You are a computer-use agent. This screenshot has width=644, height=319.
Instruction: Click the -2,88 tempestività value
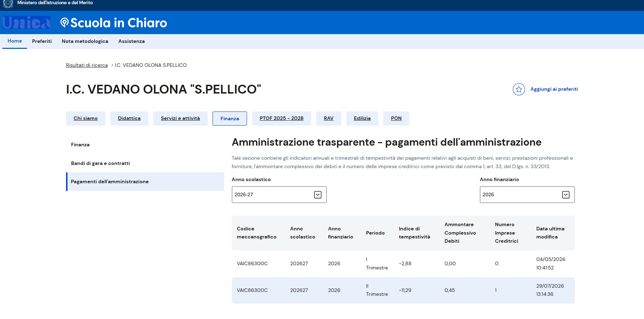pos(405,264)
